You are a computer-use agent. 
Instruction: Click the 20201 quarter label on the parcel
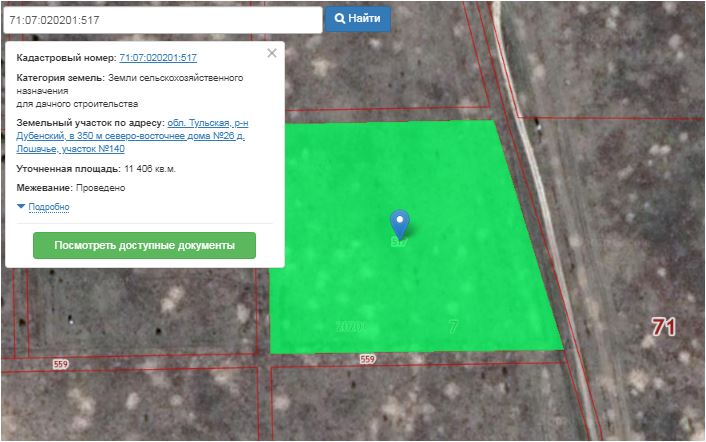(x=351, y=327)
